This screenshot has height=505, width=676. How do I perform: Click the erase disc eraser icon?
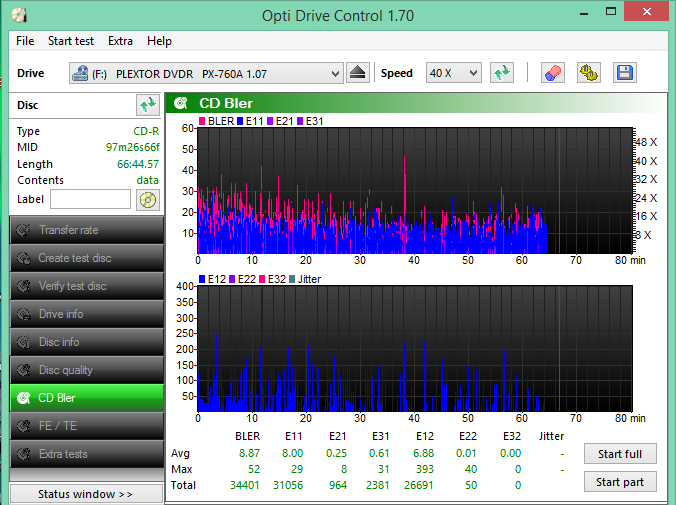click(553, 72)
